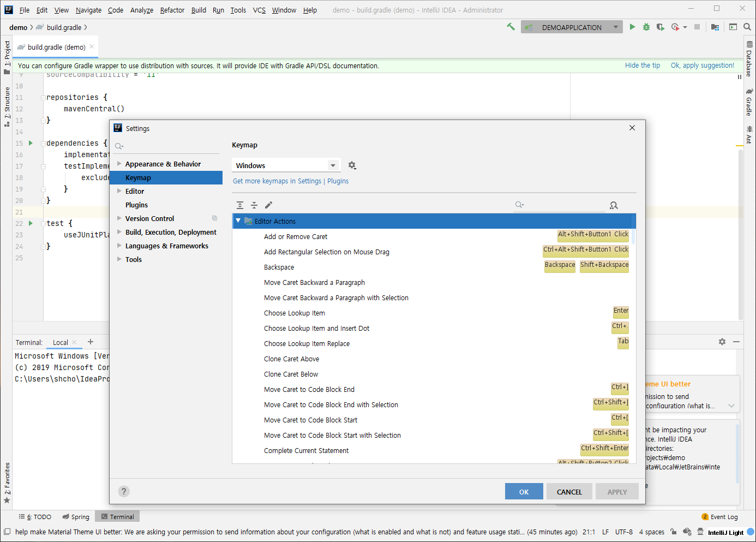Open the Analyze menu
Screen dimensions: 756x542
(142, 10)
